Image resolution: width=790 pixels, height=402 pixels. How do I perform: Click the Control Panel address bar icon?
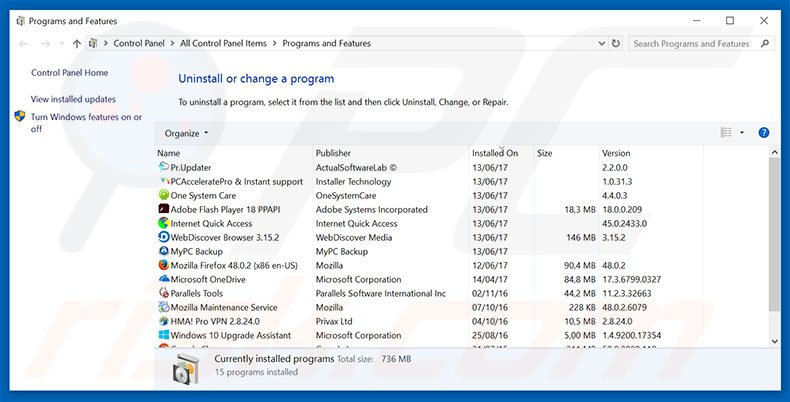tap(93, 43)
